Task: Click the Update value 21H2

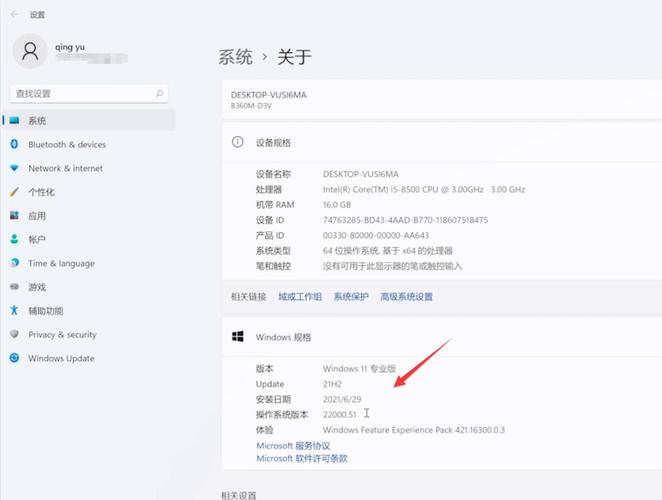Action: tap(332, 384)
